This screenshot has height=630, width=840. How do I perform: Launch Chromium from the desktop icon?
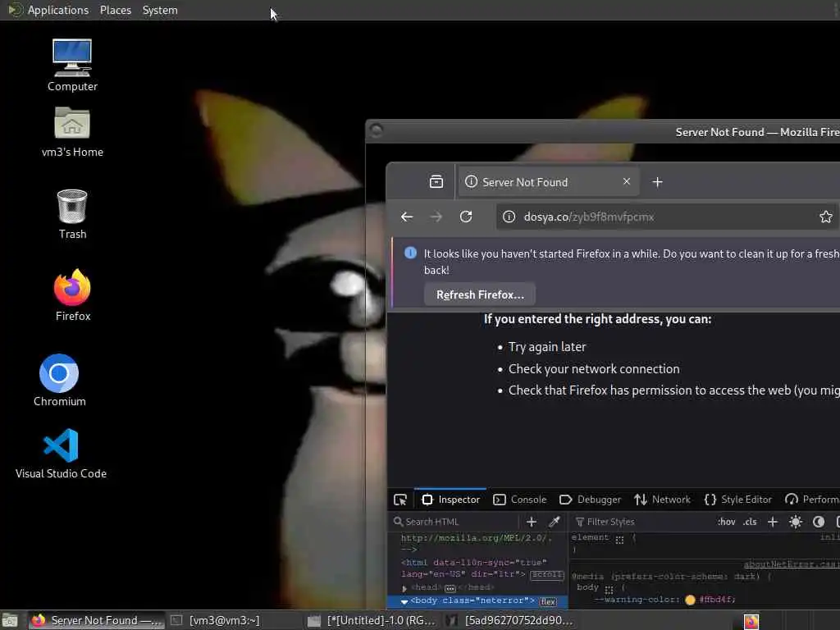point(59,379)
